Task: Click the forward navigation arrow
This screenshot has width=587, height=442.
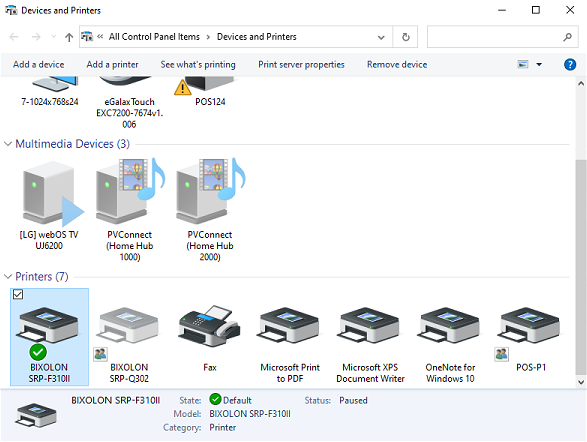Action: coord(36,37)
